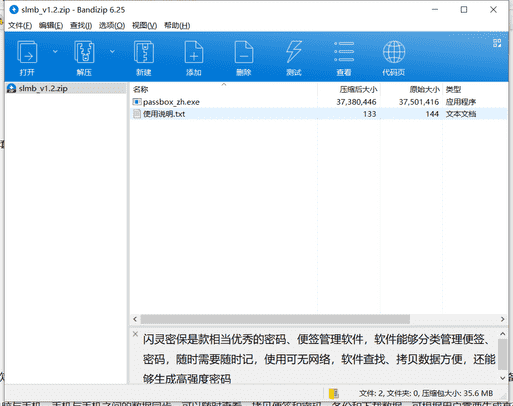Close the Bandizip window

tap(493, 10)
